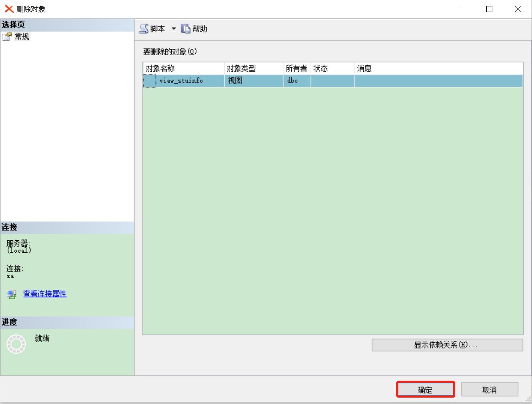Viewport: 532px width, 404px height.
Task: Click the 帮助 help label
Action: (200, 29)
